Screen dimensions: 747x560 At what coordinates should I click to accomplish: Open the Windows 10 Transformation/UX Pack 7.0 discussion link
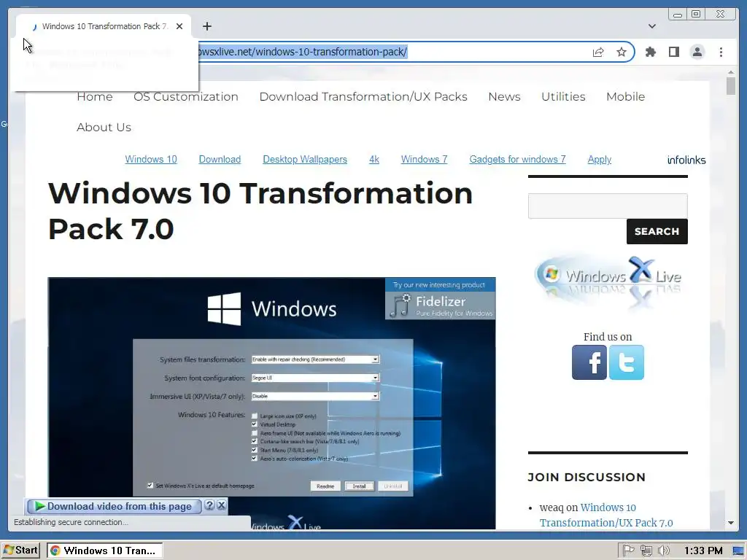606,516
